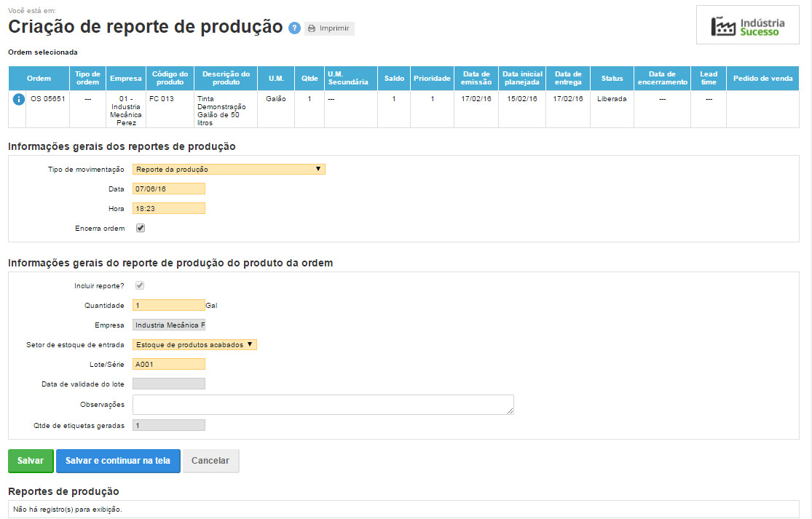Expand the Setor de estoque de entrada dropdown
This screenshot has height=519, width=812.
pos(194,344)
